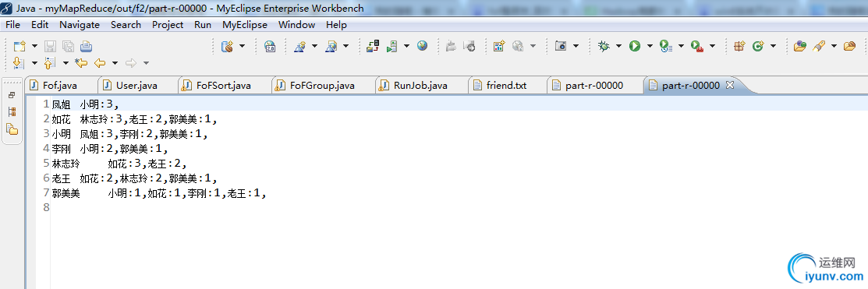This screenshot has height=289, width=868.
Task: Switch to the Fof.java tab
Action: coord(60,86)
